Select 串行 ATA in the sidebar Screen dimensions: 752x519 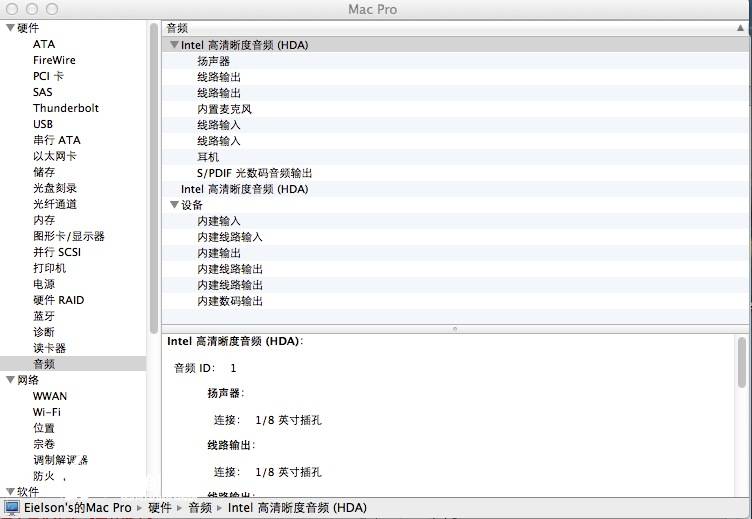57,140
